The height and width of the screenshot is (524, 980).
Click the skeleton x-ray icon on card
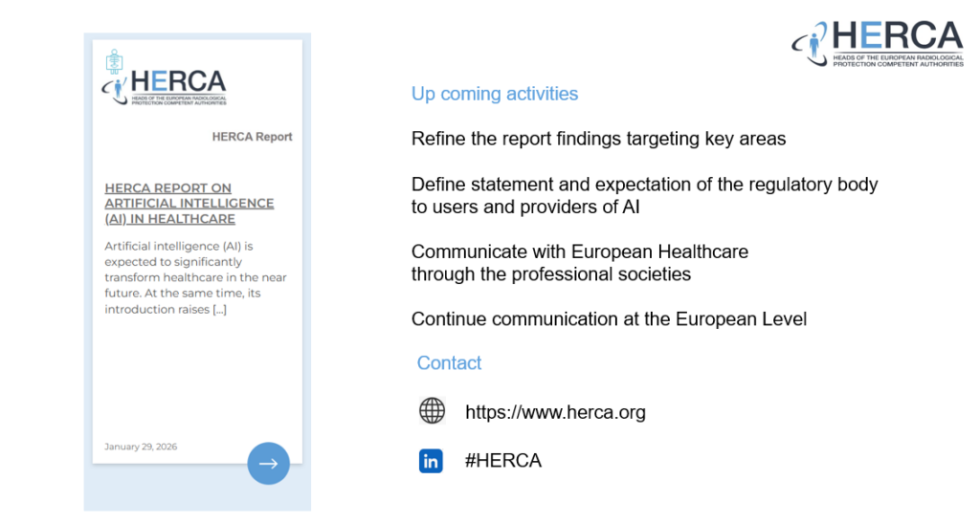(114, 61)
